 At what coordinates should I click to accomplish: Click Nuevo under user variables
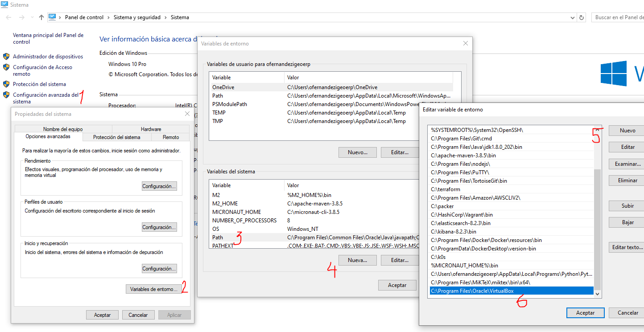click(x=358, y=152)
